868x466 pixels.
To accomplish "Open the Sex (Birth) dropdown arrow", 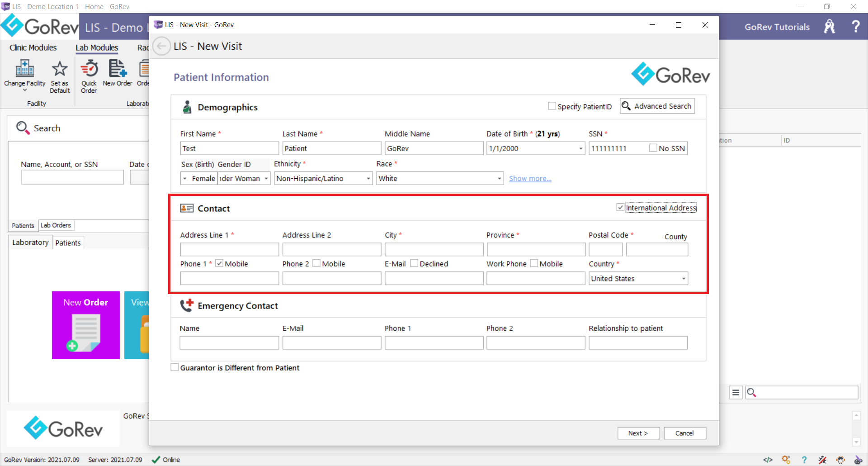I will pos(184,178).
